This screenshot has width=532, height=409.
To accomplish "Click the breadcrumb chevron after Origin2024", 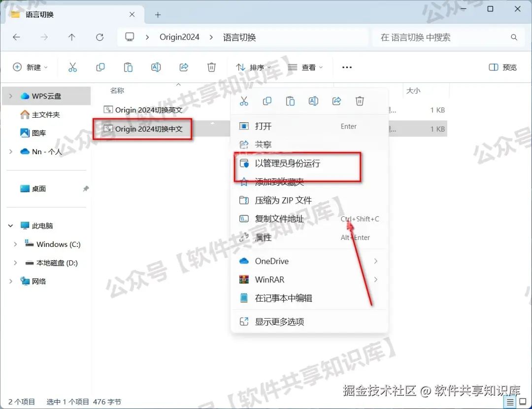I will [x=211, y=37].
